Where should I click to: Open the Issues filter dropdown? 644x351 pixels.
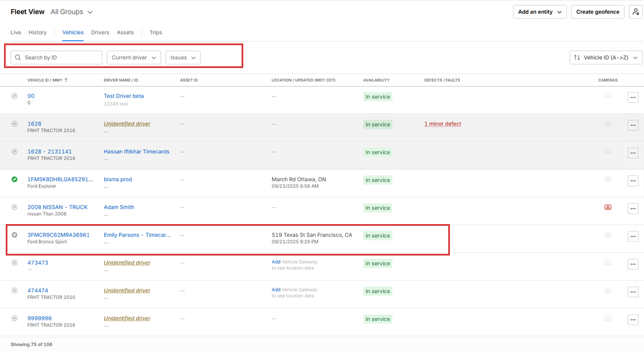pyautogui.click(x=183, y=58)
